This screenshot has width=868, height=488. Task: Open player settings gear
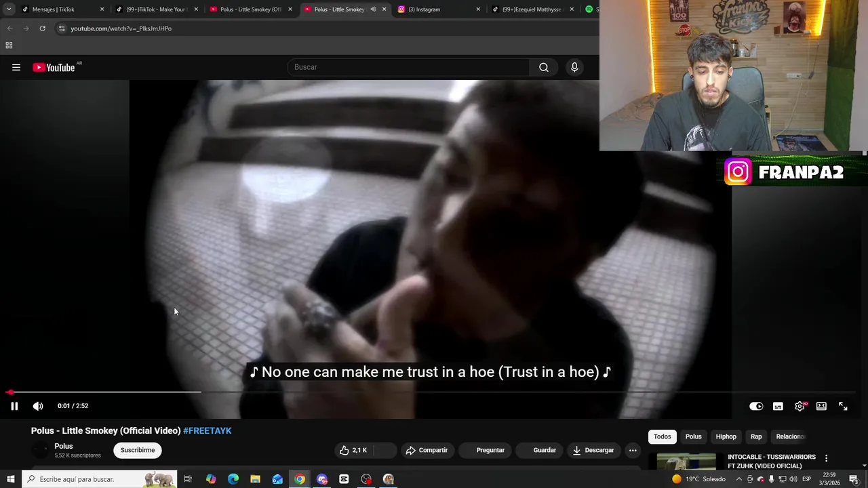pos(800,406)
